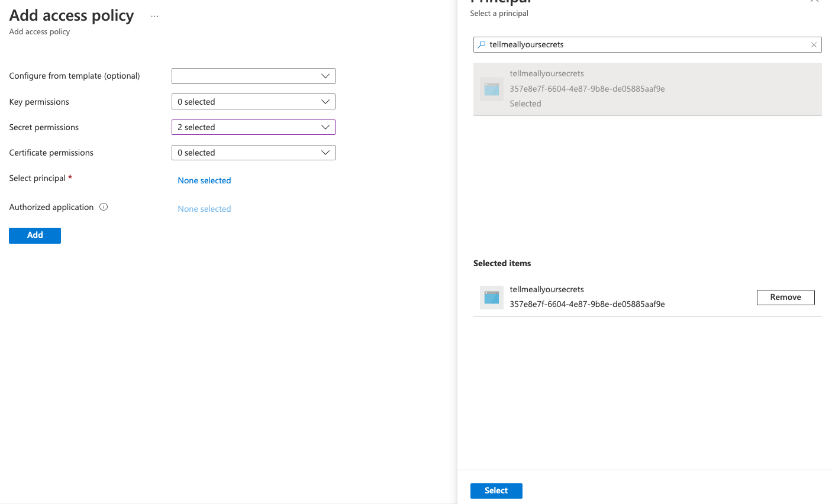Confirm principal with the Select button
This screenshot has width=832, height=504.
coord(496,491)
